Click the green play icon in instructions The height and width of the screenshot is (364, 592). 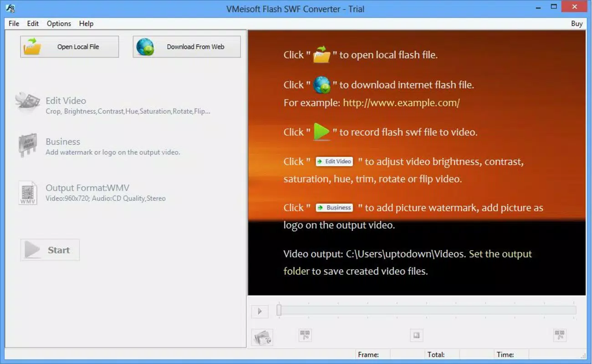click(322, 132)
